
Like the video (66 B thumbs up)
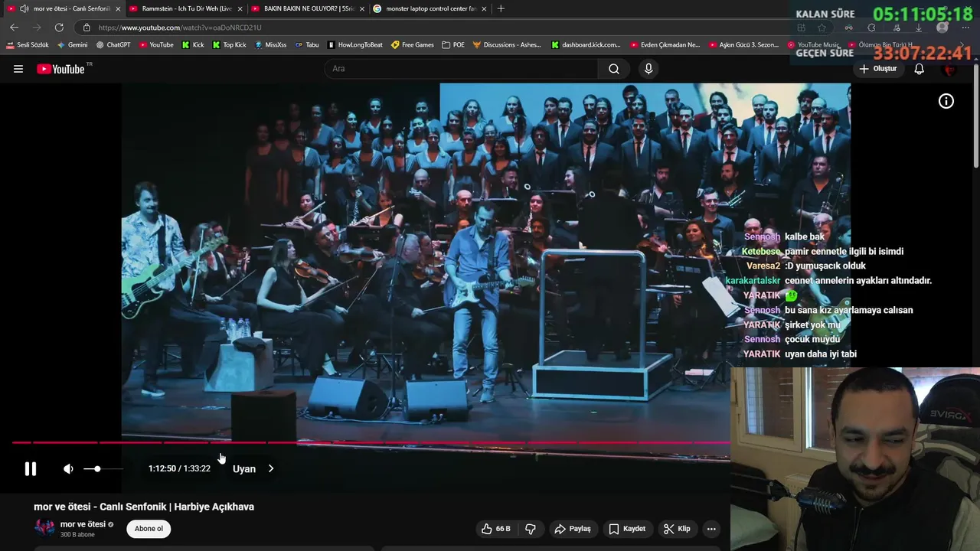tap(495, 529)
